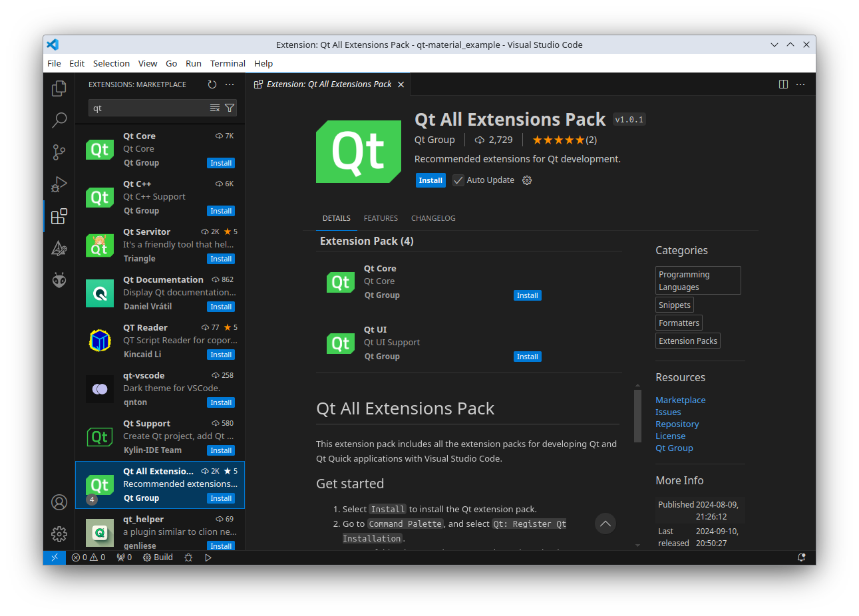Open the PlatformIO alien icon view
This screenshot has height=616, width=859.
59,280
